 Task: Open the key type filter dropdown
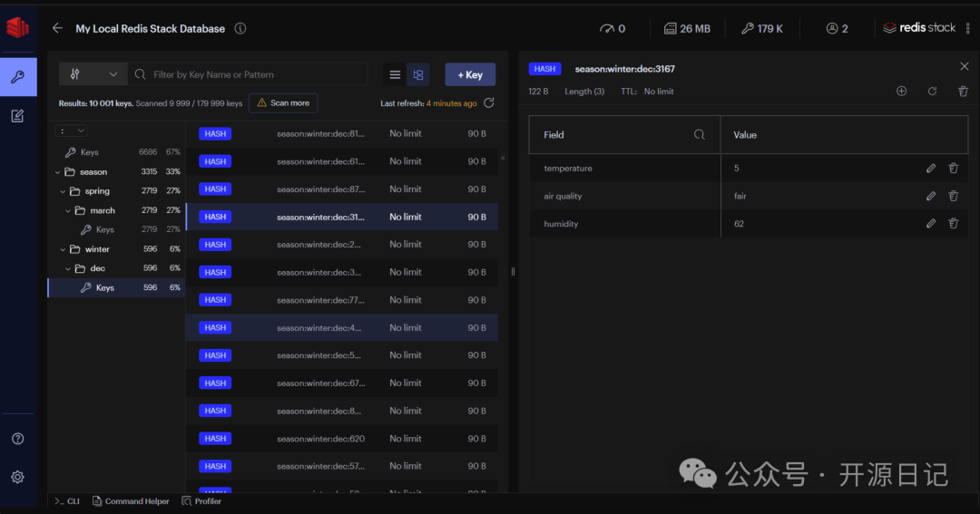tap(93, 74)
